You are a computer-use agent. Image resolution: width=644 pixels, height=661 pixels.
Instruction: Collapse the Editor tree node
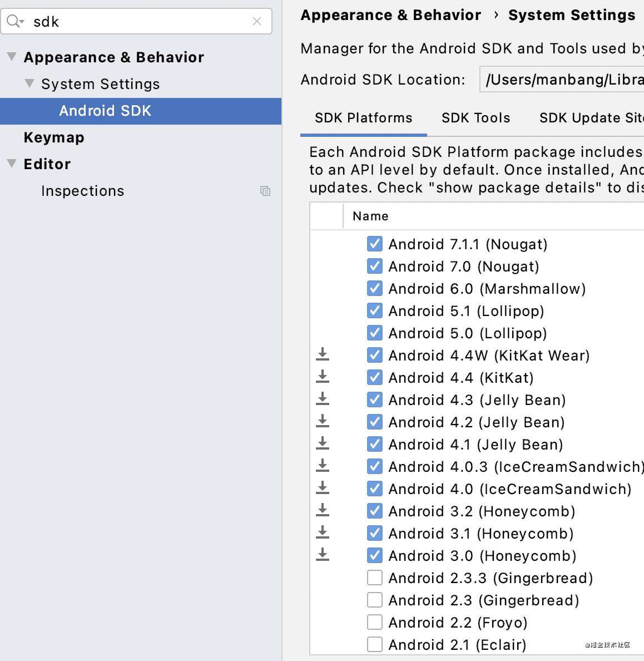point(12,163)
